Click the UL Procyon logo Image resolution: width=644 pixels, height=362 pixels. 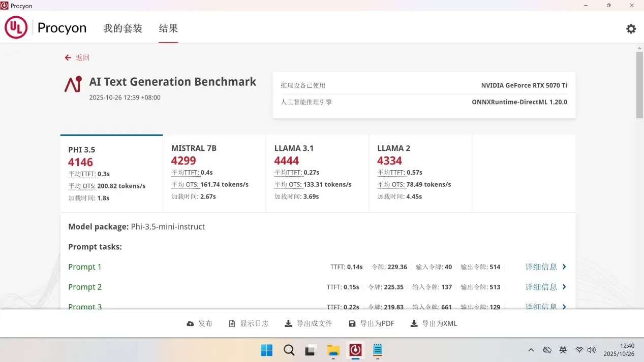pyautogui.click(x=46, y=27)
